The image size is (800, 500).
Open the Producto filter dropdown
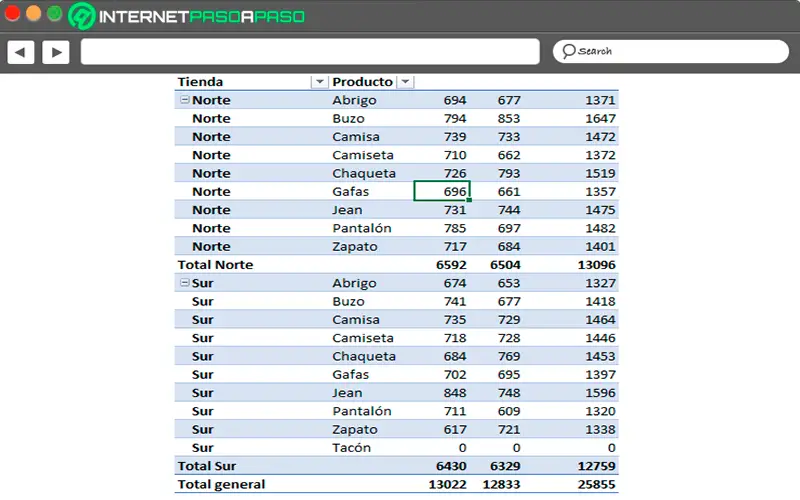[x=405, y=82]
